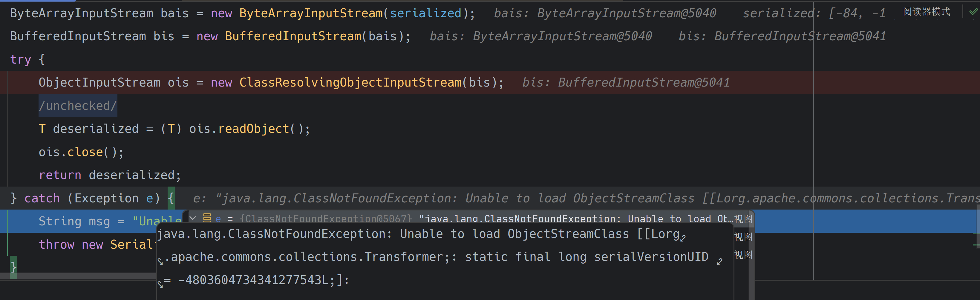Click soft-wrap arrow after 'serialVersionUID' text
Image resolution: width=980 pixels, height=300 pixels.
pos(719,261)
